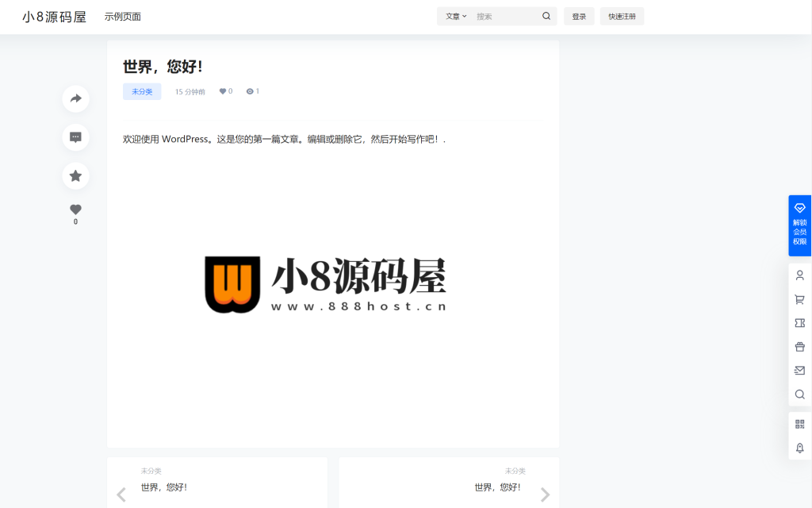The image size is (812, 508).
Task: Open the user profile icon in right sidebar
Action: [x=799, y=275]
